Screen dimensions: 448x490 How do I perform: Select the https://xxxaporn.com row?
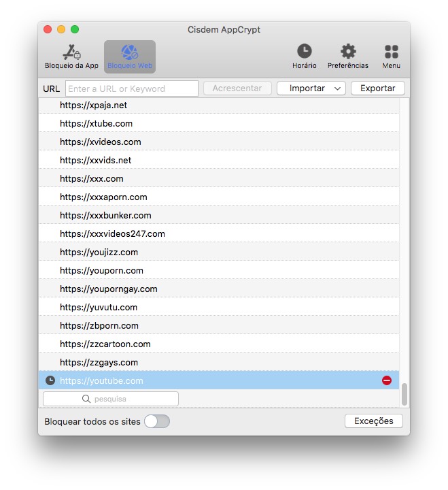point(218,197)
